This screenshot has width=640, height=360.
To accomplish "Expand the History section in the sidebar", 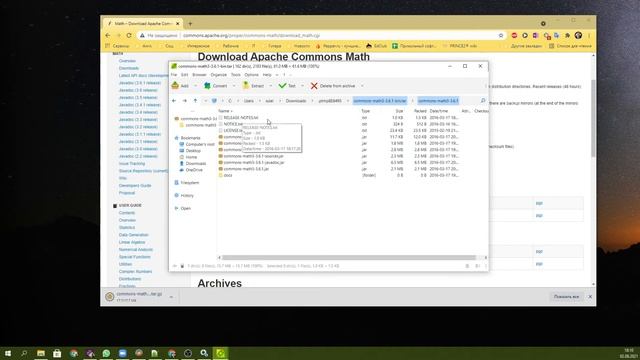I will coord(184,196).
